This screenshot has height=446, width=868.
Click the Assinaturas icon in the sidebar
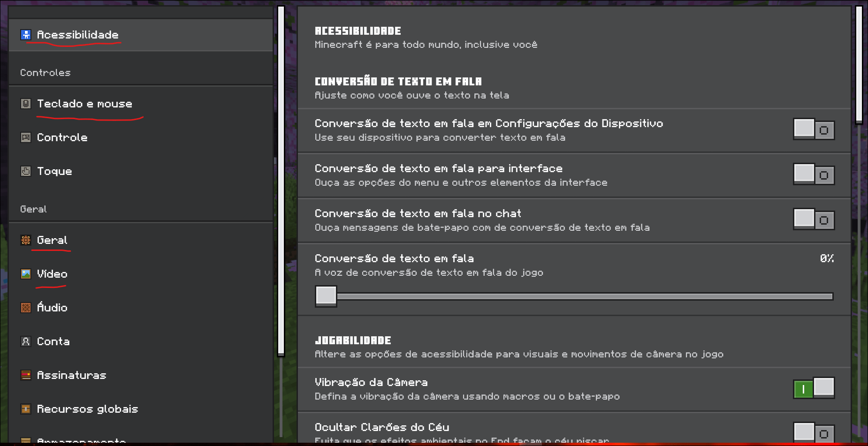(x=26, y=375)
